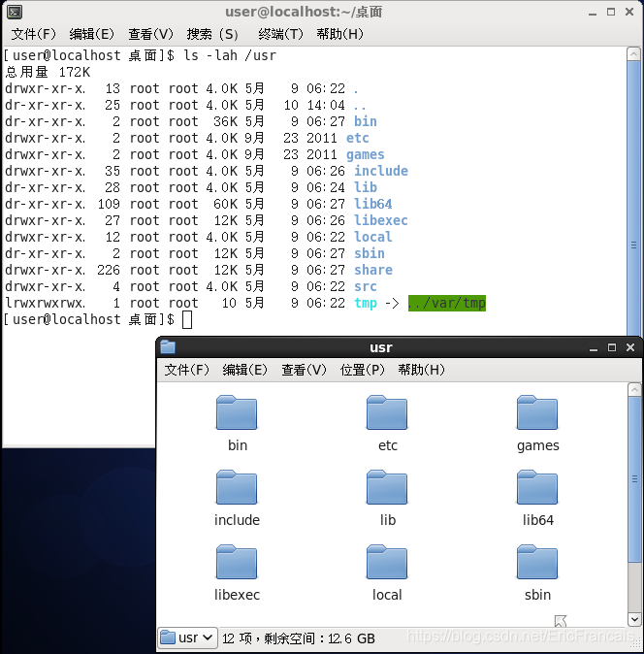Open the lib folder icon
This screenshot has width=644, height=654.
click(x=387, y=487)
